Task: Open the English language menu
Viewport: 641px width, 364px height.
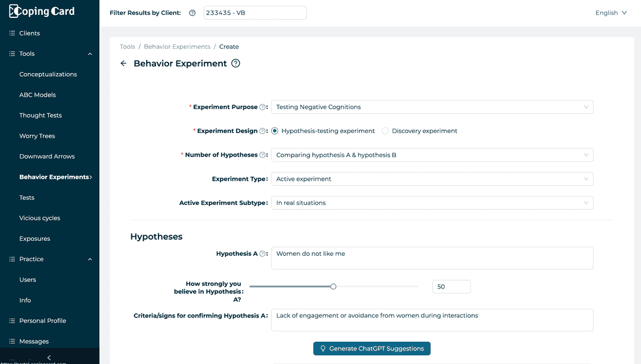Action: [x=611, y=12]
